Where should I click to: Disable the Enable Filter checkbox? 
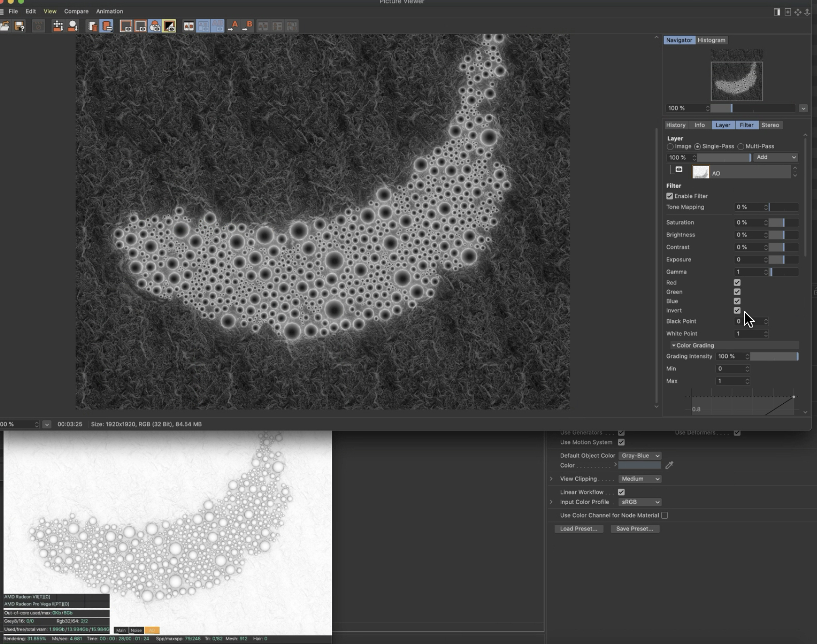670,196
